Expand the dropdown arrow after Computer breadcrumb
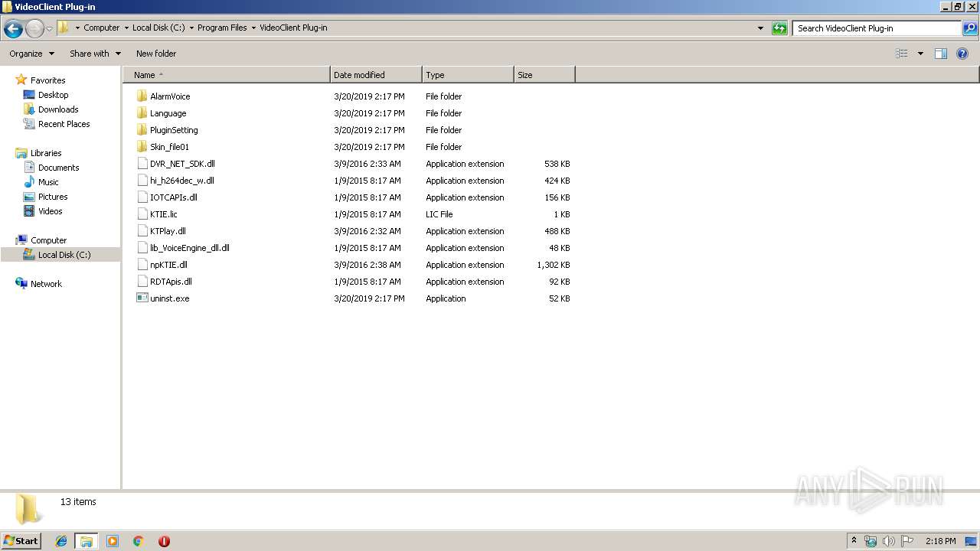Screen dimensions: 980x551 pos(126,28)
